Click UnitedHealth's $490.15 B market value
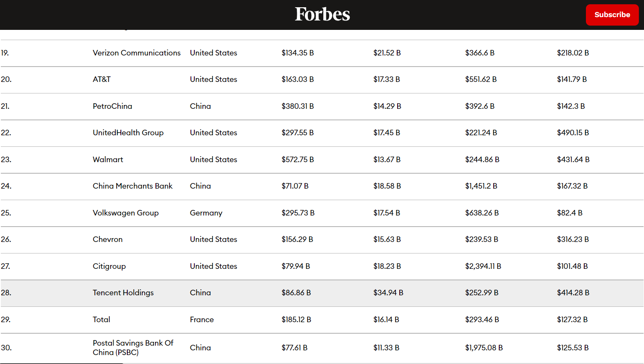Viewport: 644px width, 364px height. pos(573,133)
